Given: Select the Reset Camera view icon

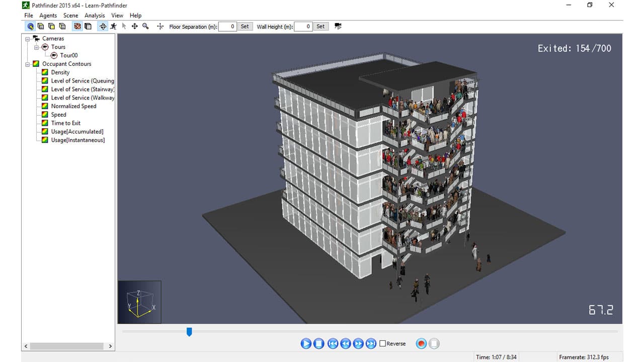Looking at the screenshot, I should point(30,26).
